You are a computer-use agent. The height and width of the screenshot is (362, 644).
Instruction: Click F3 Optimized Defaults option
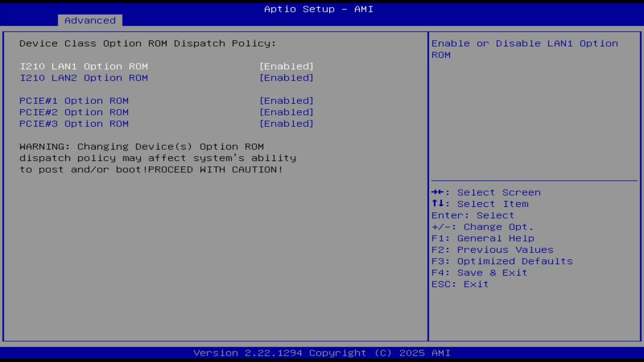coord(502,261)
